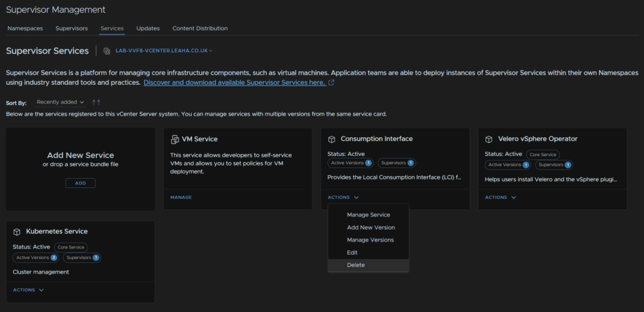Choose Add New Version in the menu

click(x=369, y=228)
